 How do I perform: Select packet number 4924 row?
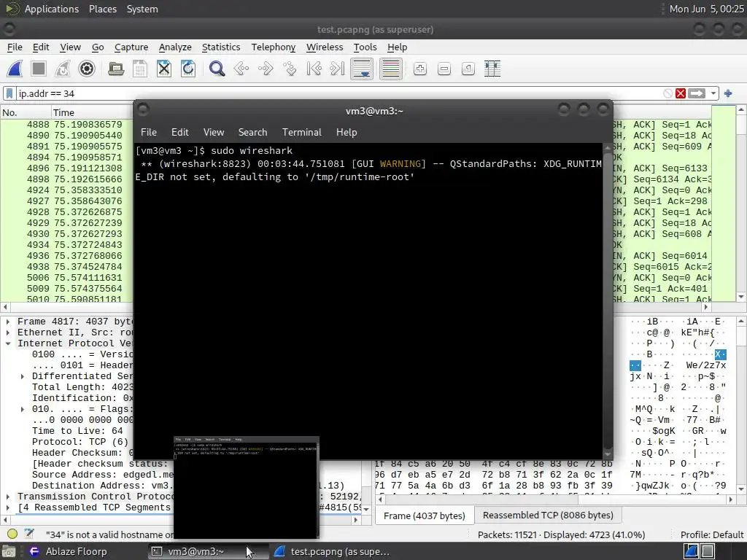pyautogui.click(x=66, y=190)
